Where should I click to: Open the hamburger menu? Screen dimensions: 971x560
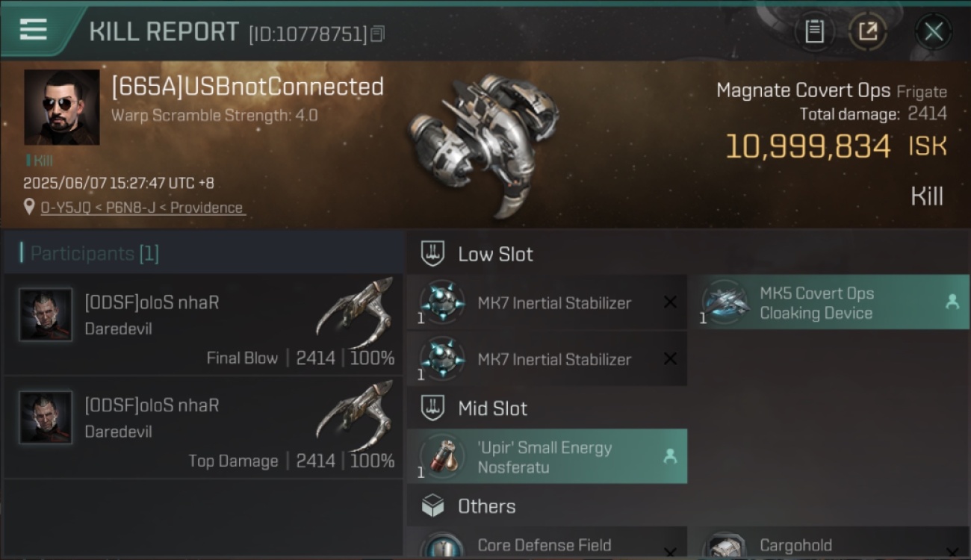pos(33,31)
